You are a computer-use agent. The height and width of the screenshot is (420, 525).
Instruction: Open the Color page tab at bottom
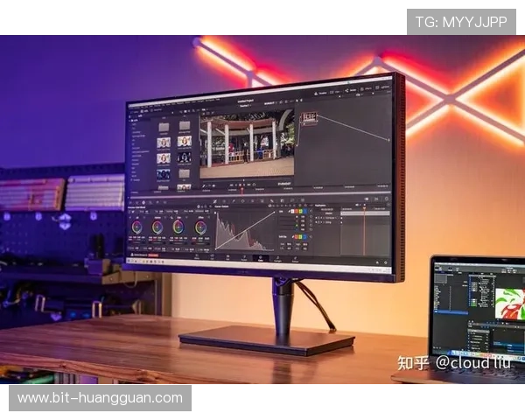pos(260,258)
